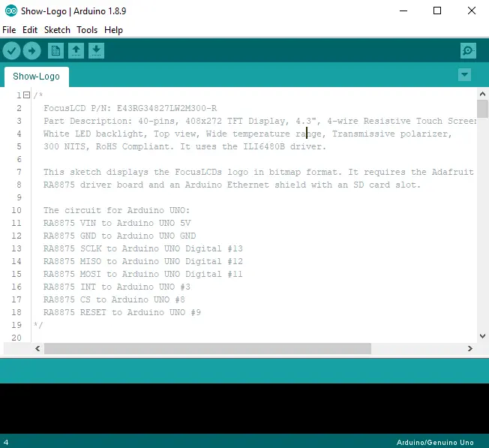Open the Serial Monitor magnifier icon
This screenshot has width=489, height=448.
[x=468, y=50]
